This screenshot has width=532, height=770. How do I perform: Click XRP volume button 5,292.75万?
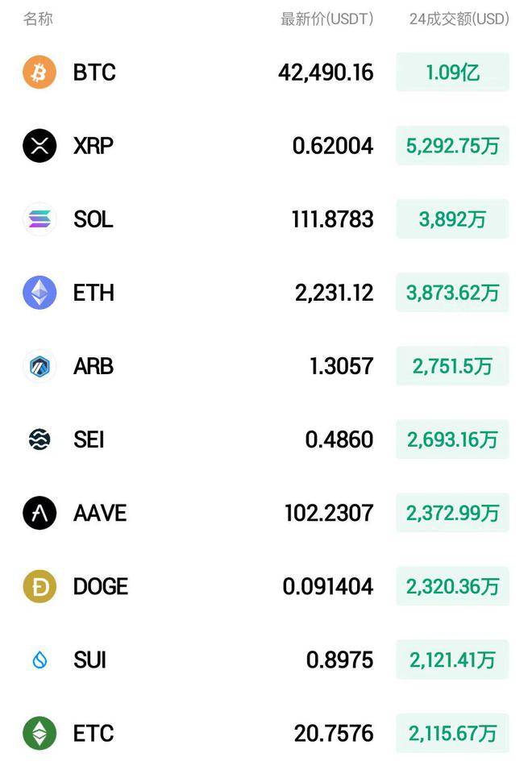pyautogui.click(x=452, y=146)
